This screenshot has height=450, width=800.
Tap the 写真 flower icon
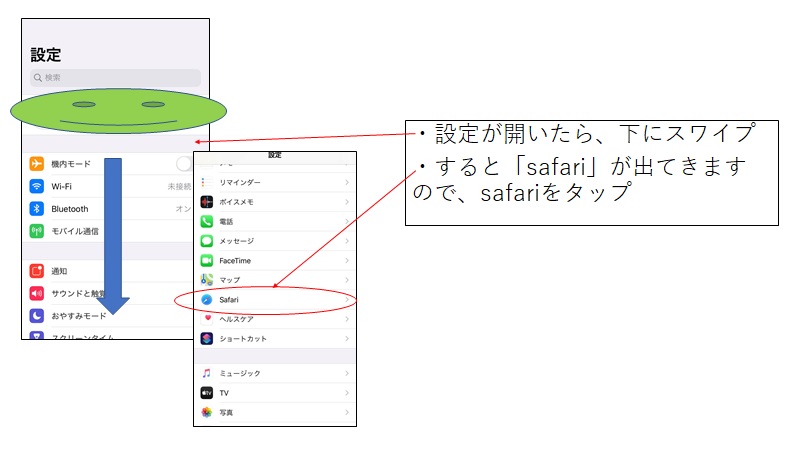[x=207, y=412]
